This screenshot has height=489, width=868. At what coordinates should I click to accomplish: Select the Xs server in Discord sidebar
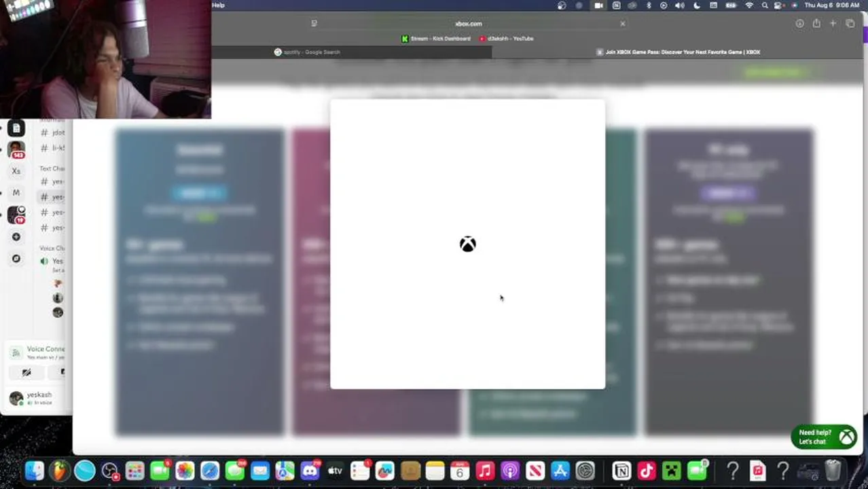tap(16, 171)
